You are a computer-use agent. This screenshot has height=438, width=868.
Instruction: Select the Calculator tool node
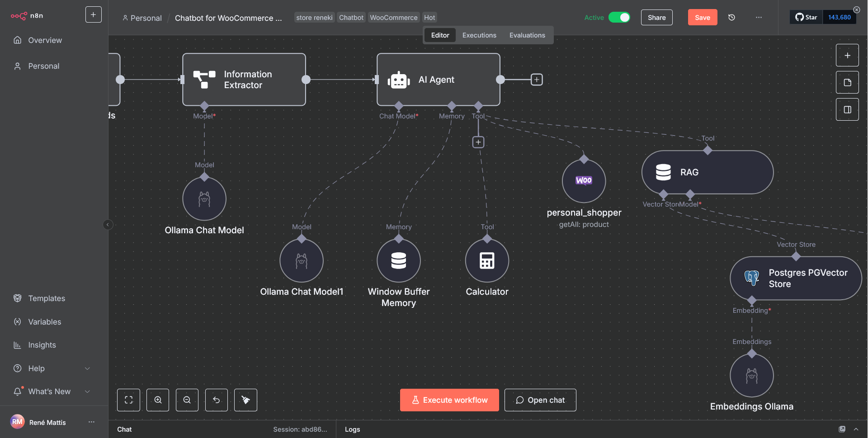(x=487, y=261)
